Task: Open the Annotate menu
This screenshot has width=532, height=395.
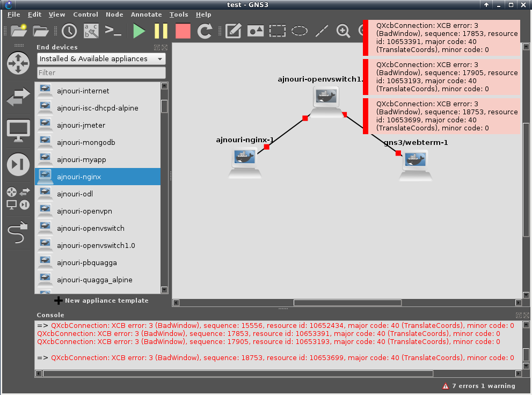Action: click(146, 14)
